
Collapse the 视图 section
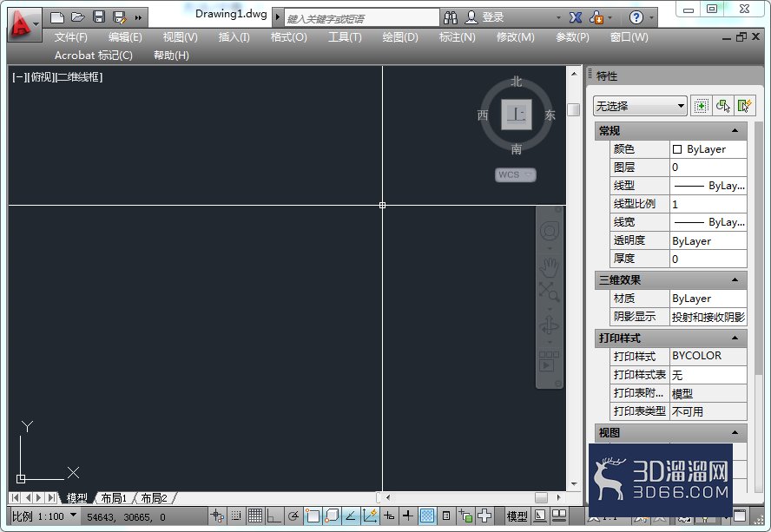click(x=735, y=433)
